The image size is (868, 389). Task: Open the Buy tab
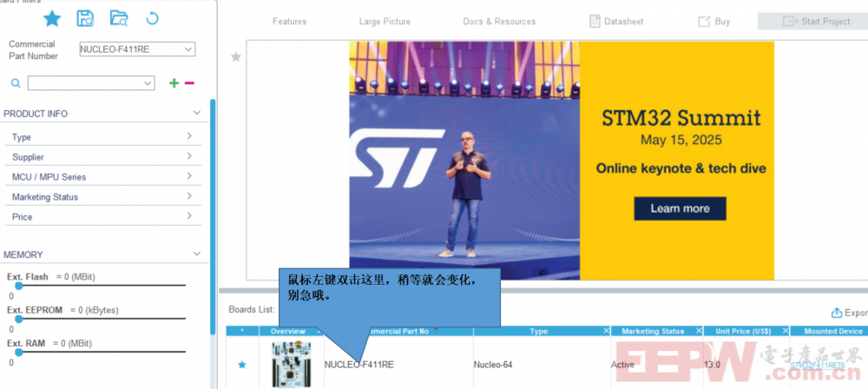pos(714,22)
